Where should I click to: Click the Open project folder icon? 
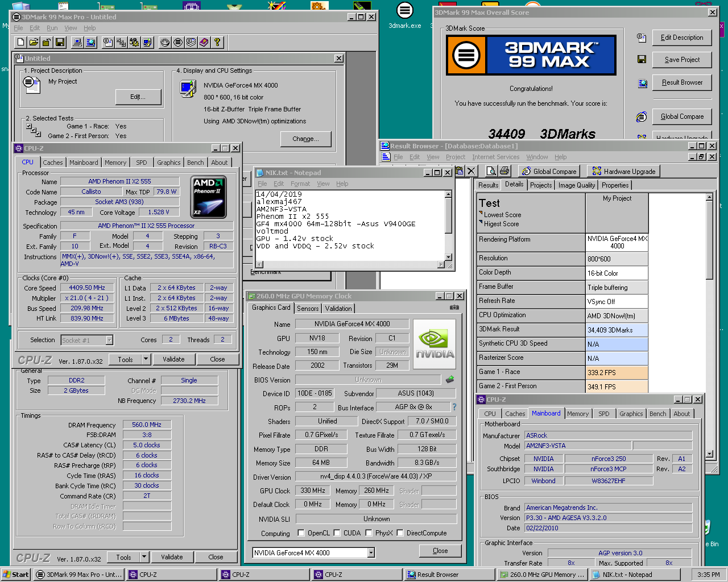point(34,42)
